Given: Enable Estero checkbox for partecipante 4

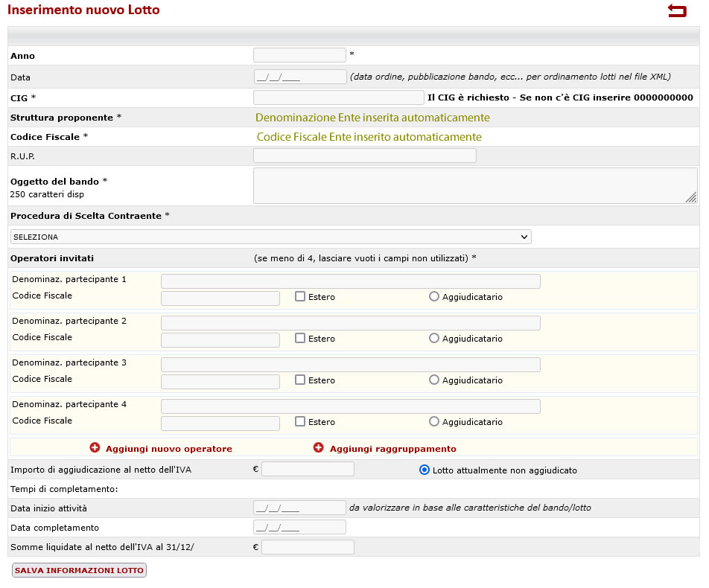Looking at the screenshot, I should pos(300,421).
